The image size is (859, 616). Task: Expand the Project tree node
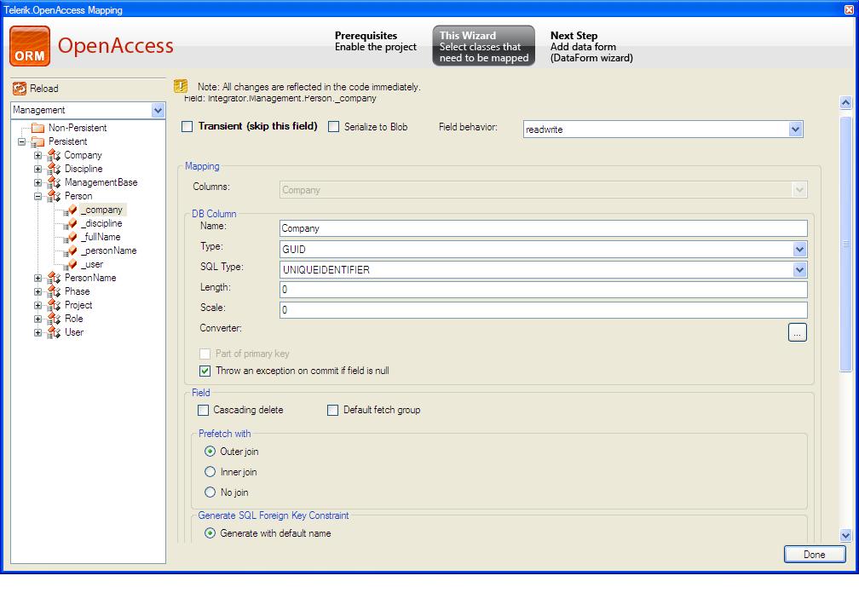37,306
